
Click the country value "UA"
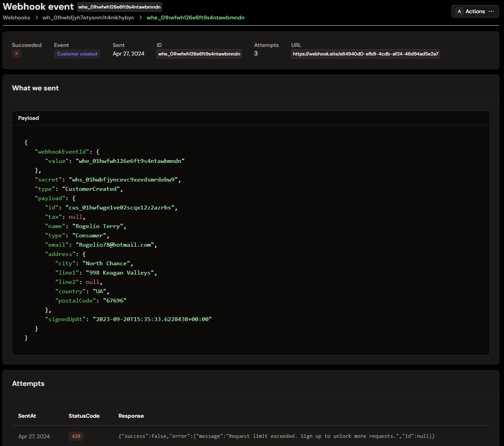point(99,291)
